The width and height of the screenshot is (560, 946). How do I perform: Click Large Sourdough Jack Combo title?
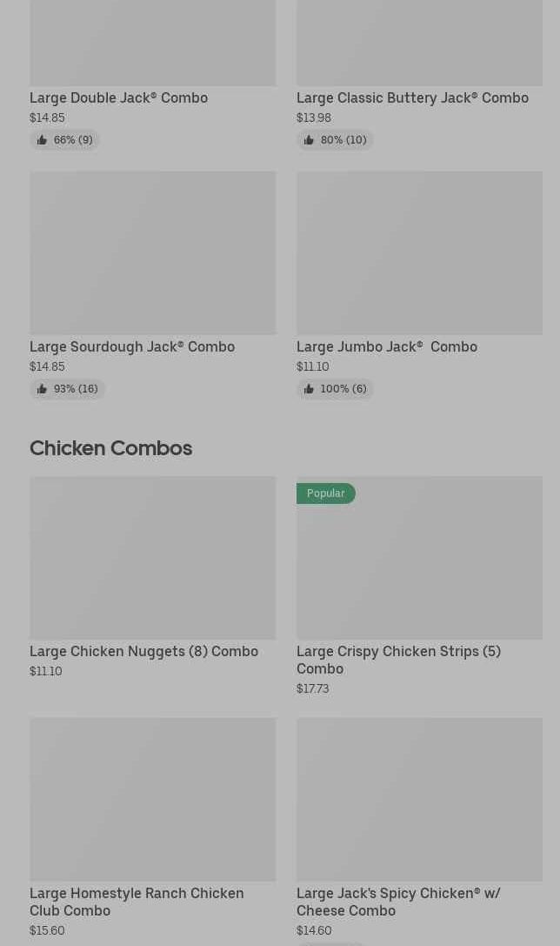132,346
